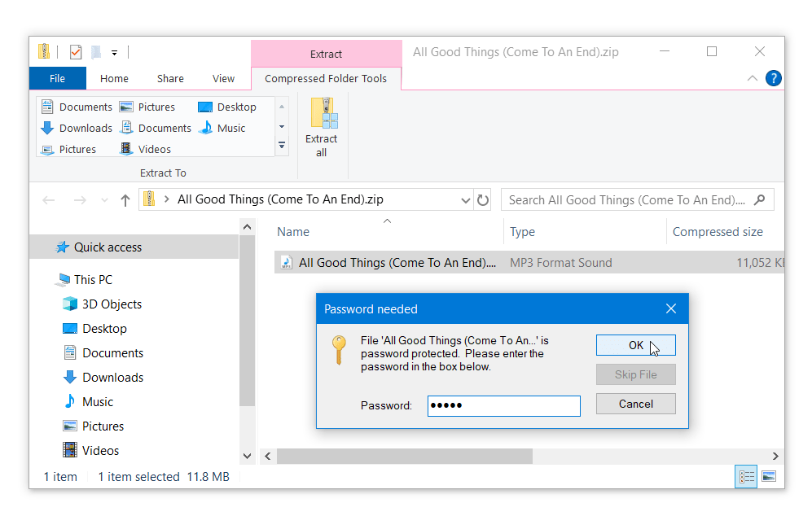This screenshot has width=812, height=516.
Task: Click inside the password input field
Action: [x=503, y=405]
